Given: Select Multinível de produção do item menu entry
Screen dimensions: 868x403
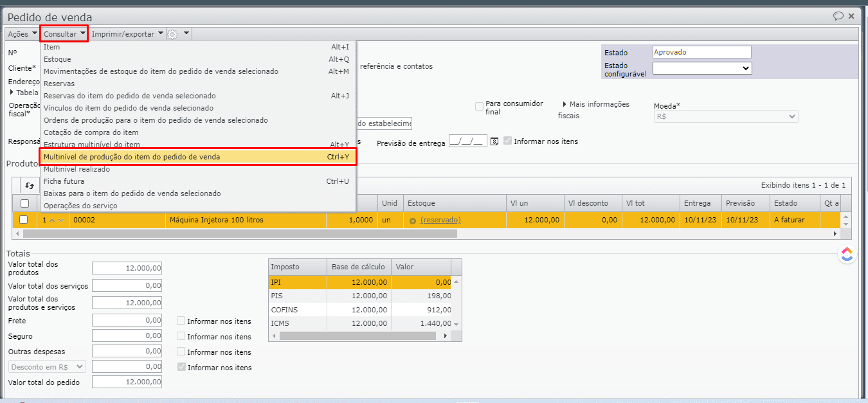Looking at the screenshot, I should click(197, 157).
